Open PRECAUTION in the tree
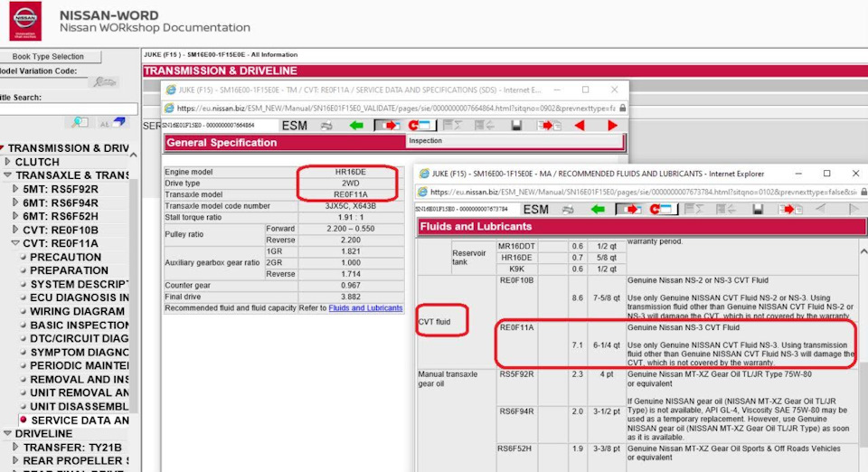This screenshot has width=868, height=472. (x=65, y=258)
